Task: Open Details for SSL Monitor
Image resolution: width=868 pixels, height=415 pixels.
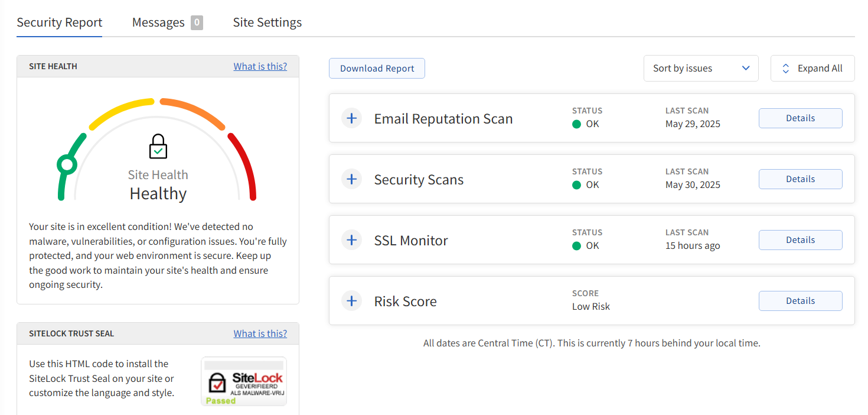Action: tap(801, 240)
